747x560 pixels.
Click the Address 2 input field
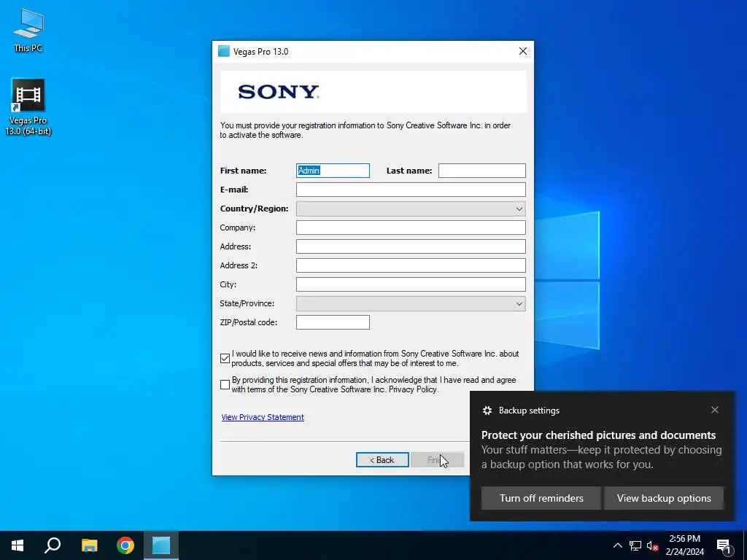point(411,265)
